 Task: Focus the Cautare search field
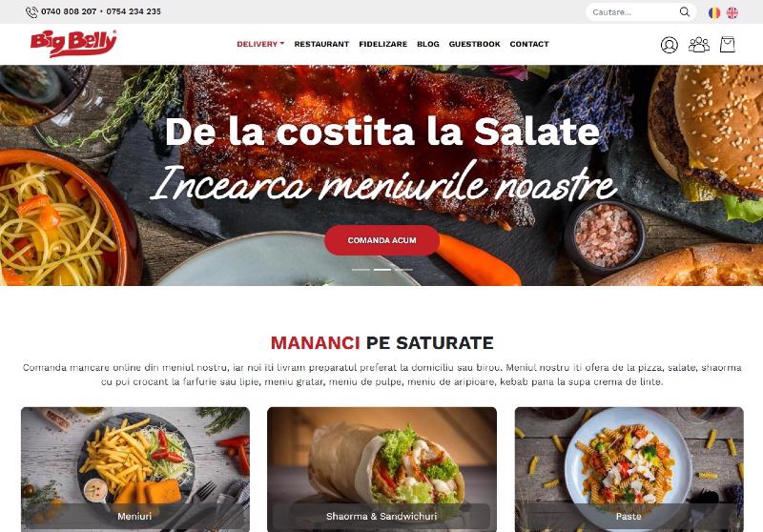click(x=632, y=12)
